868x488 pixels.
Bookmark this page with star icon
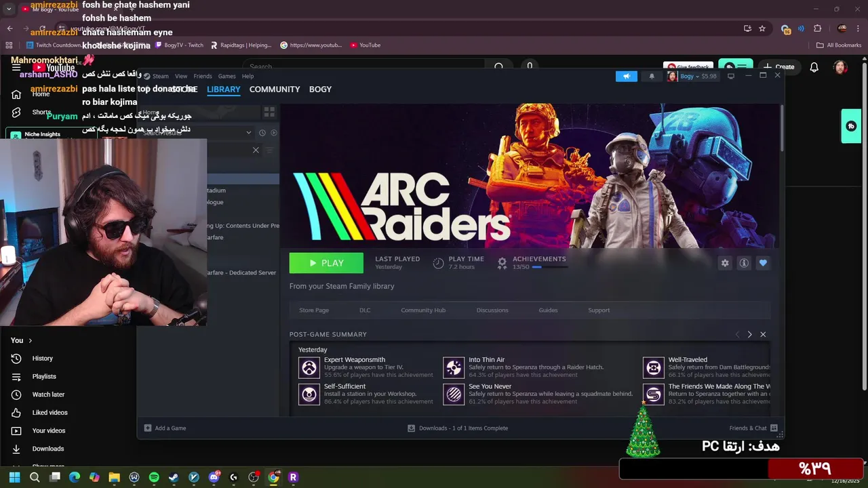click(x=762, y=28)
